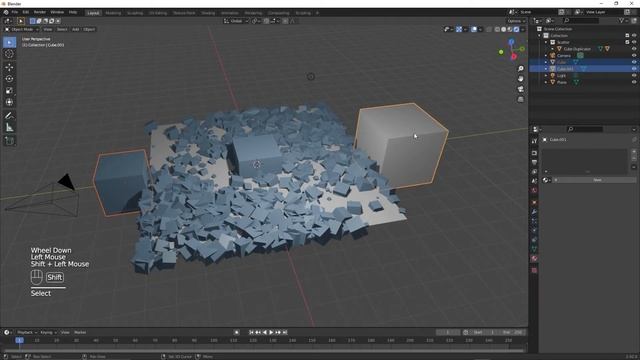Switch viewport shading to Wireframe
The image size is (640, 360).
tap(497, 29)
